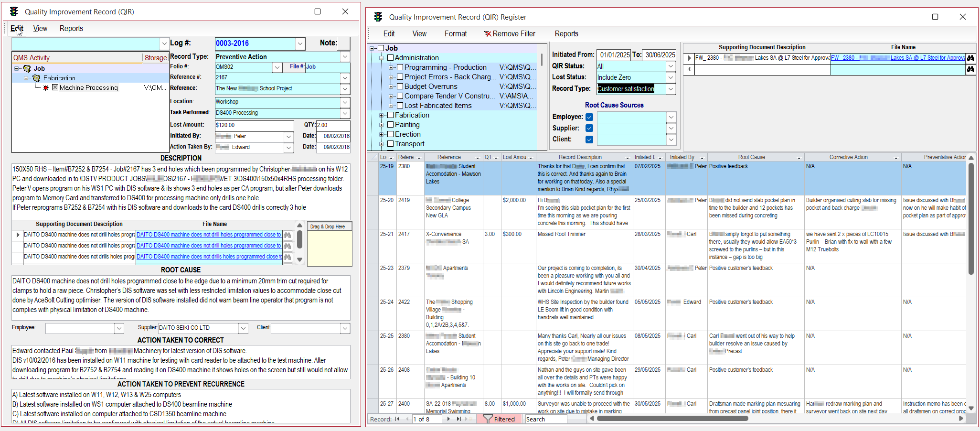Screen dimensions: 980x431
Task: Click the QIR Register window traffic-light icon
Action: [378, 17]
